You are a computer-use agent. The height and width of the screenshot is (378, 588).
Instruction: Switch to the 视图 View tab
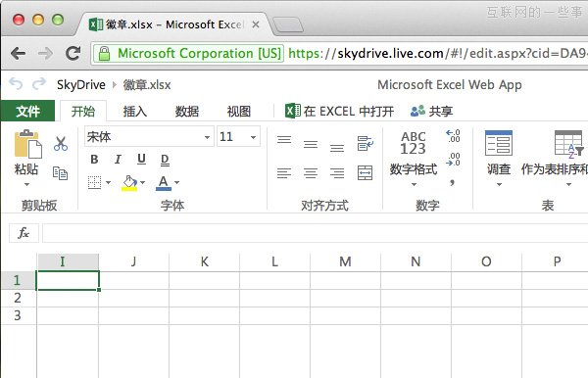click(238, 112)
